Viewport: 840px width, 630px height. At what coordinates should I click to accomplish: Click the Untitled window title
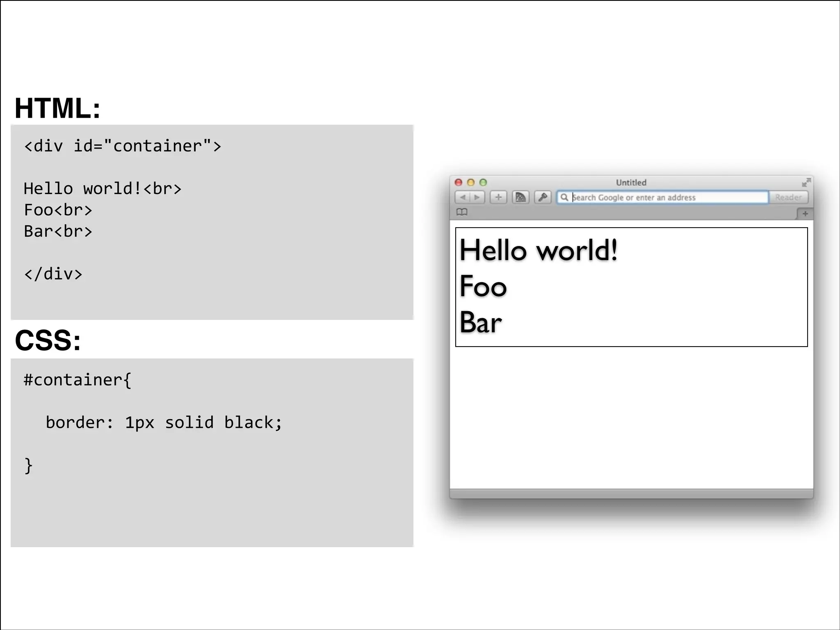click(631, 183)
